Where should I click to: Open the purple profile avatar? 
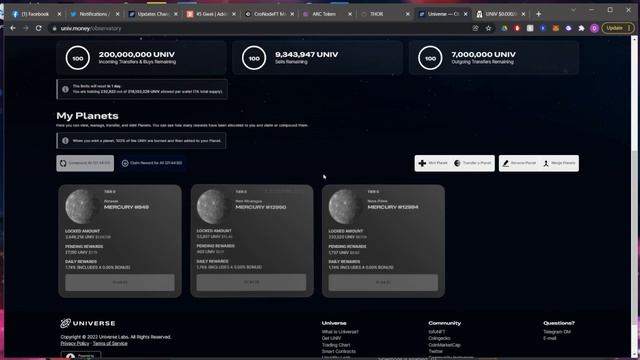(x=594, y=28)
